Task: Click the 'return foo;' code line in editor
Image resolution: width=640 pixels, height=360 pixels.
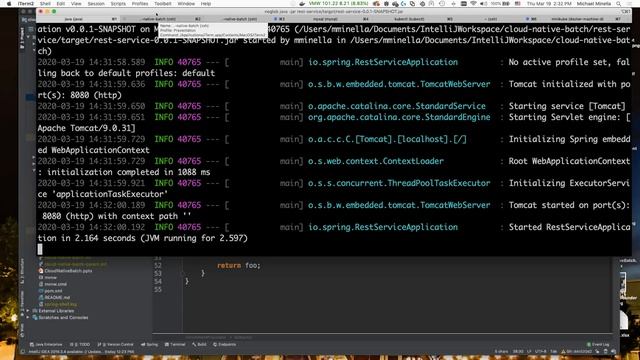Action: click(239, 265)
